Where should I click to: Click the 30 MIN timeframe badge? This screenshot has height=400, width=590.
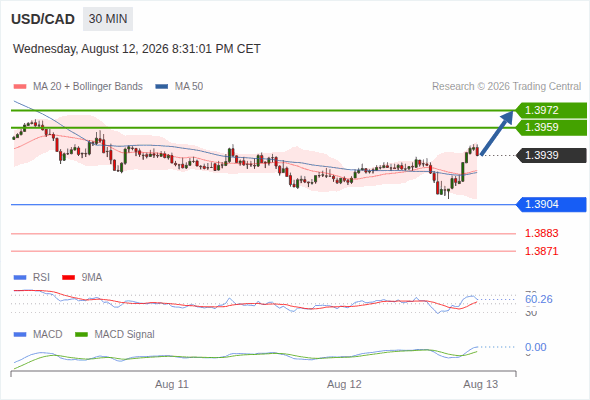[108, 19]
